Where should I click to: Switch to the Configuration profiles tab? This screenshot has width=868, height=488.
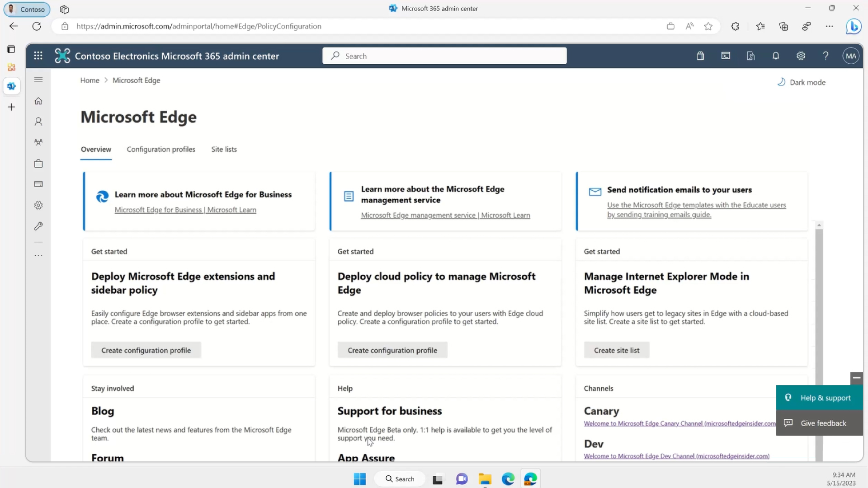coord(161,149)
